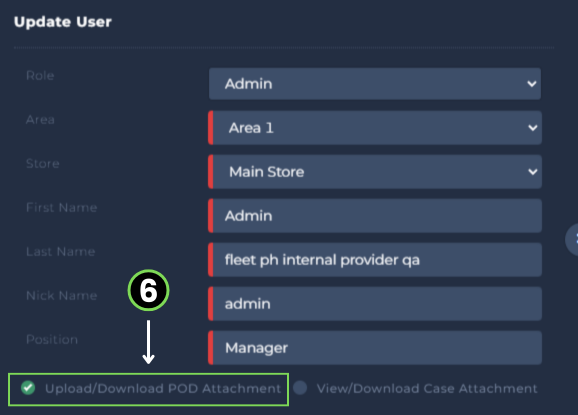Open the Main Store dropdown
Screen dimensions: 578x415
coord(375,172)
